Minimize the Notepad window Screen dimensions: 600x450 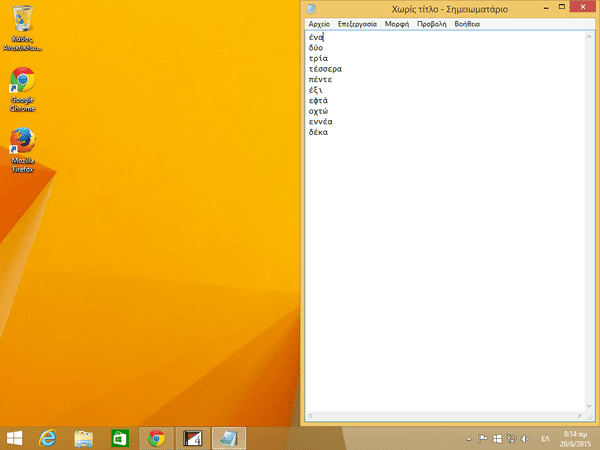[546, 8]
